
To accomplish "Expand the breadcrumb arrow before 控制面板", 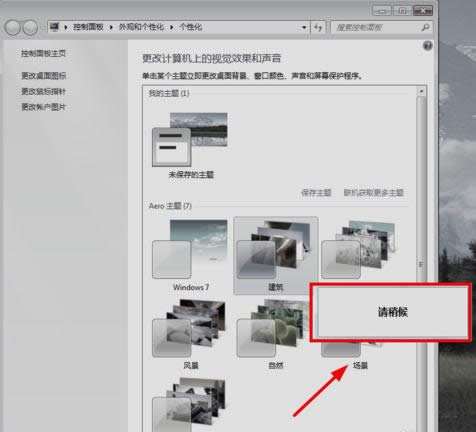I will coord(66,27).
